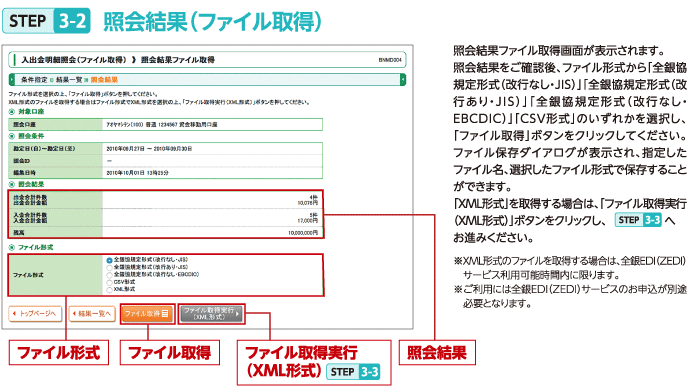
Task: Click the inline STEP 3-3 badge in description
Action: click(x=638, y=220)
